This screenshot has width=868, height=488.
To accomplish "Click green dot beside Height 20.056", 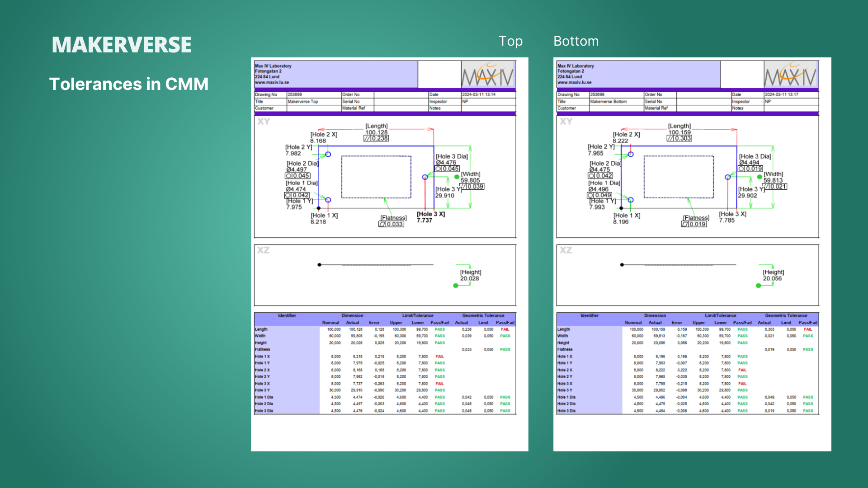I will [x=758, y=286].
